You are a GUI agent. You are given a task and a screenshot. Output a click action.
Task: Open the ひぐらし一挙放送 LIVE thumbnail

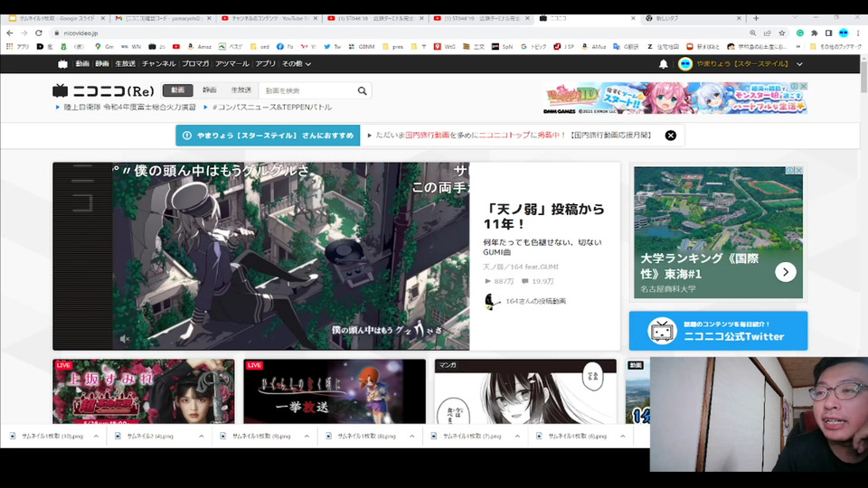[x=335, y=391]
